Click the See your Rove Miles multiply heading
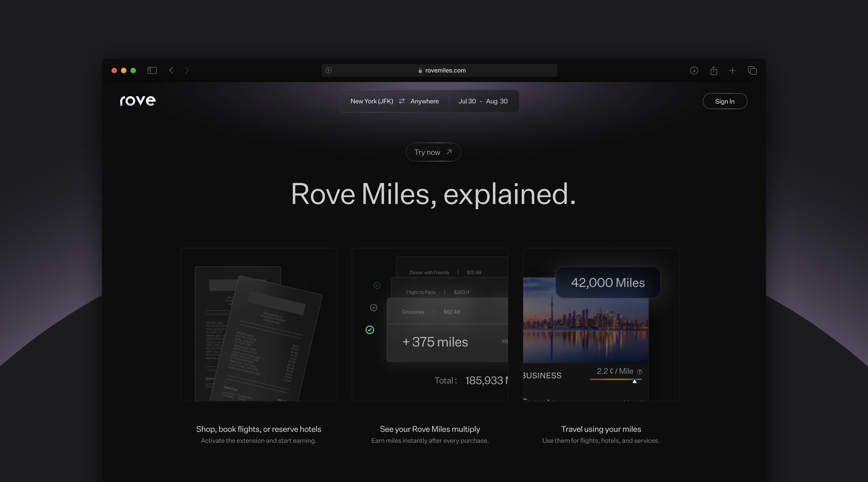Screen dimensions: 868x482 tap(430, 429)
